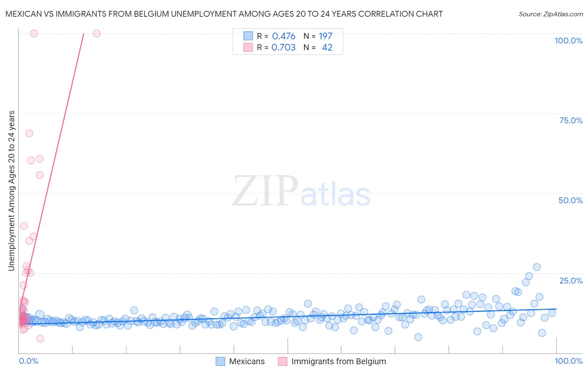Screen dimensions: 588x373
Task: Click the N value 42 in stats box
Action: click(x=327, y=47)
